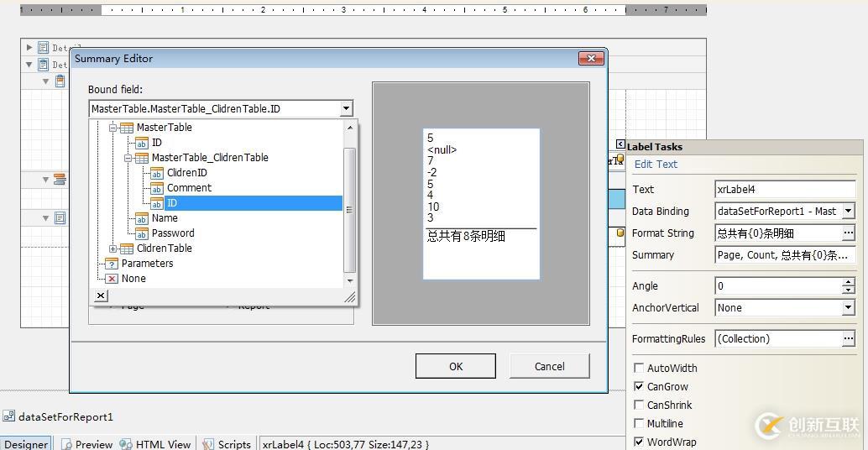This screenshot has height=450, width=868.
Task: Open the AnchorVertical dropdown
Action: (849, 308)
